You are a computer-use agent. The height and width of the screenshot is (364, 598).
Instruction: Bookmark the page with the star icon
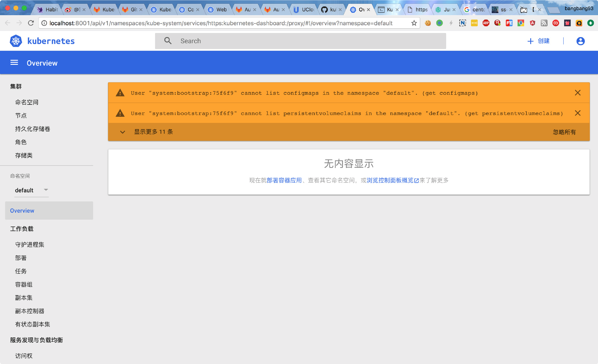point(413,23)
